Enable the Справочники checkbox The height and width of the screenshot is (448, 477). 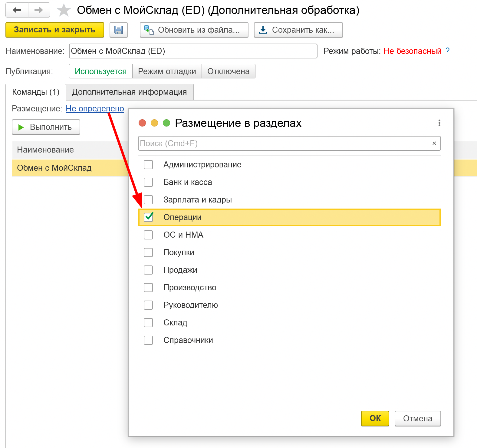[x=148, y=340]
